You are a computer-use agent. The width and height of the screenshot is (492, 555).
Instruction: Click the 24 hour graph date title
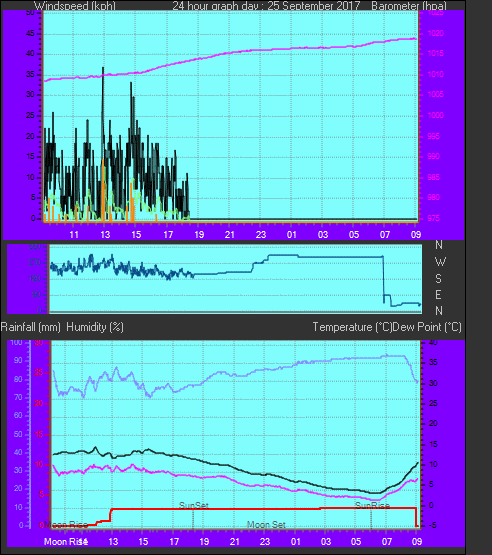pos(266,6)
